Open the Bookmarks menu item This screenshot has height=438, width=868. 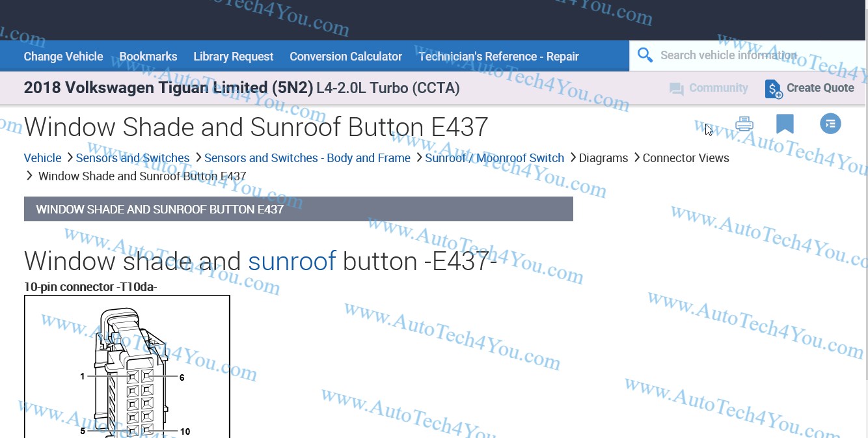(148, 57)
